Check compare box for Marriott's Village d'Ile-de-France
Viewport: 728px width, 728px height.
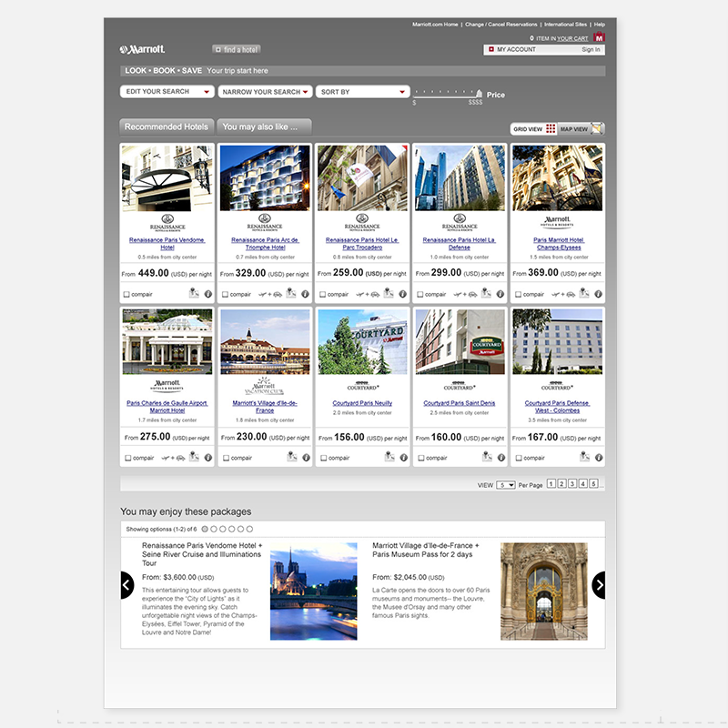coord(226,458)
